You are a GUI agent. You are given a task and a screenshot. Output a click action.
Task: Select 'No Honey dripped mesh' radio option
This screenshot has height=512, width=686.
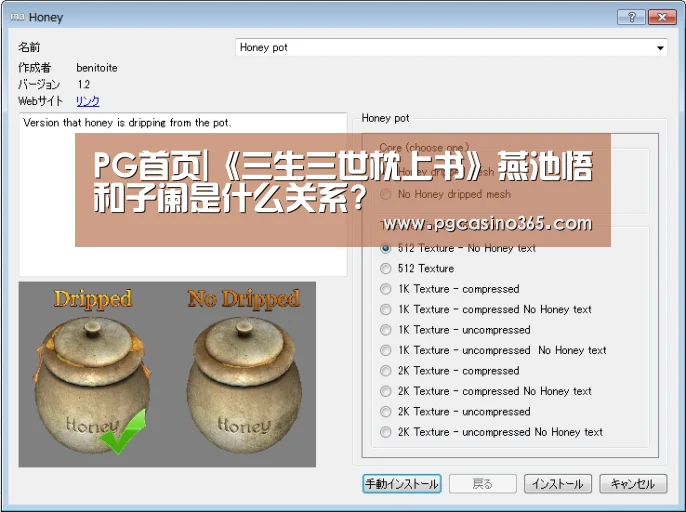[385, 194]
